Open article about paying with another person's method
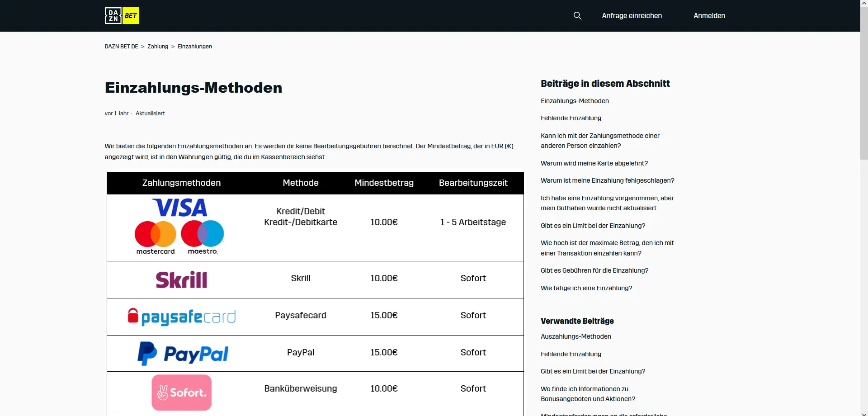 click(x=600, y=141)
